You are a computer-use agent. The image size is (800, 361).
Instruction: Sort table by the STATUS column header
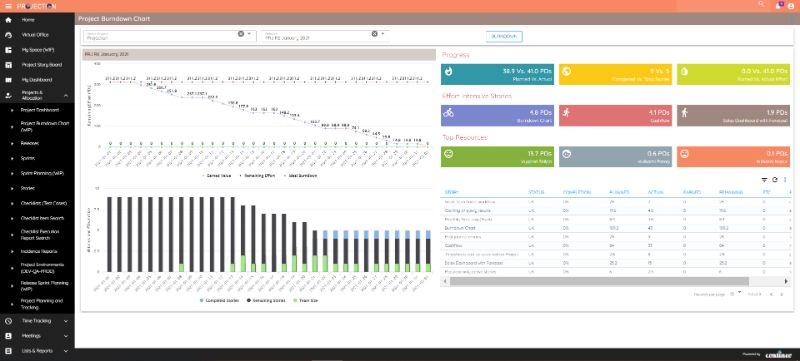[536, 192]
